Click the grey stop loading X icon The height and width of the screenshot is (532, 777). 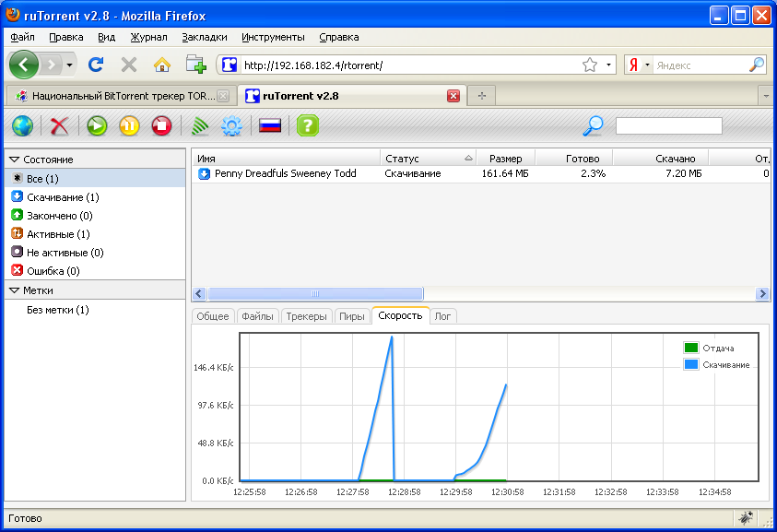(129, 65)
